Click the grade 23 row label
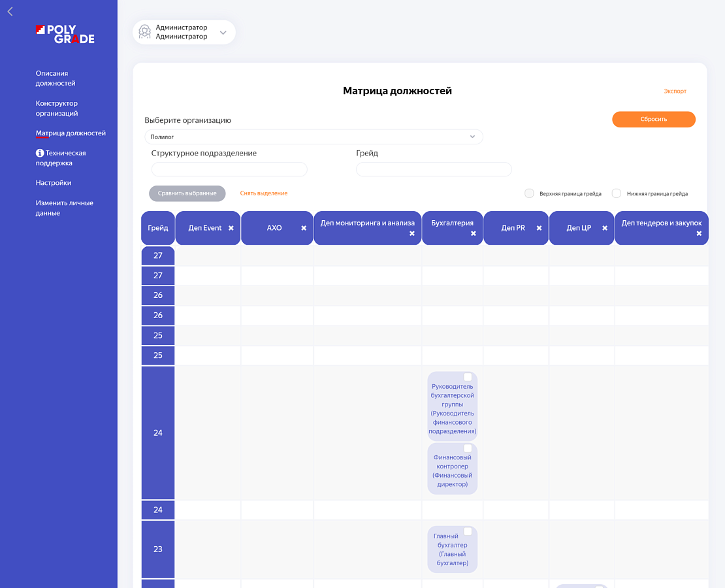The width and height of the screenshot is (725, 588). 158,549
